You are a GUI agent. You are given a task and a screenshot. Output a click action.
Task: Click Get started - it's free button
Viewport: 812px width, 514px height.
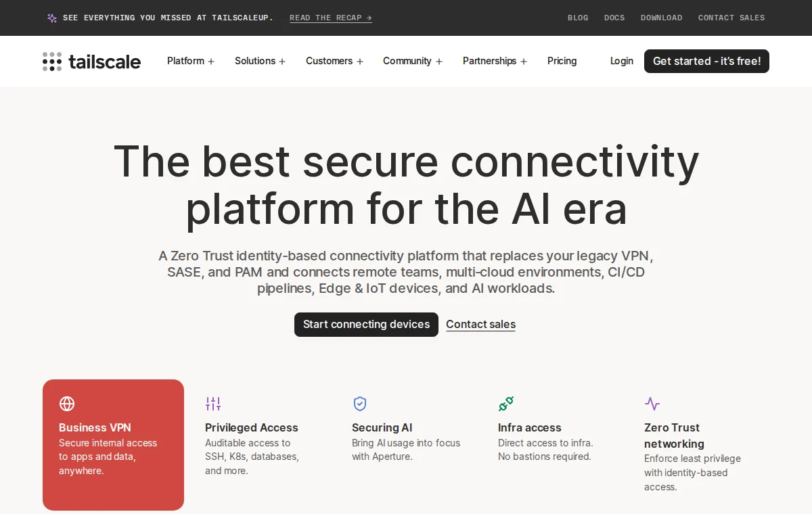click(x=706, y=61)
